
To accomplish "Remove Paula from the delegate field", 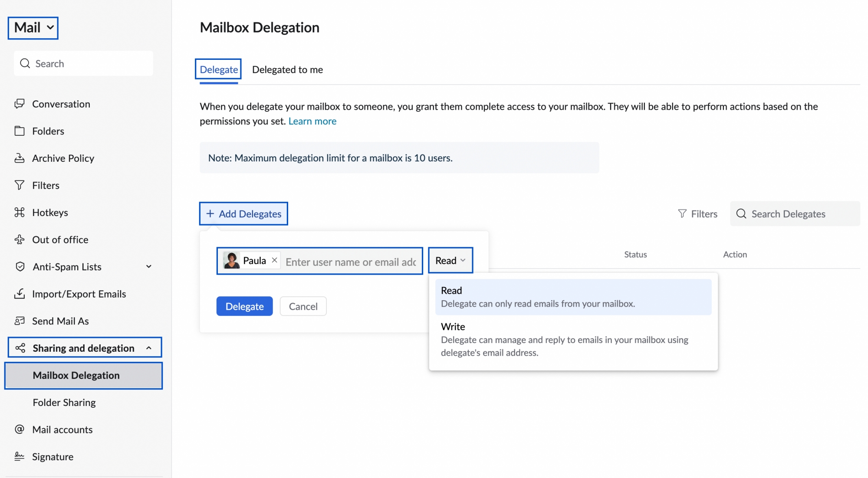I will (274, 260).
